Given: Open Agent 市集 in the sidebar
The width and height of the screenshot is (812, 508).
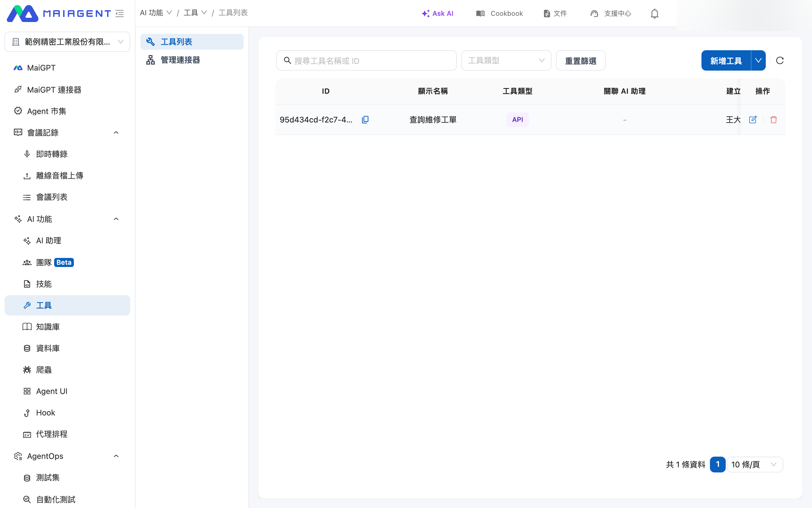Looking at the screenshot, I should tap(67, 111).
